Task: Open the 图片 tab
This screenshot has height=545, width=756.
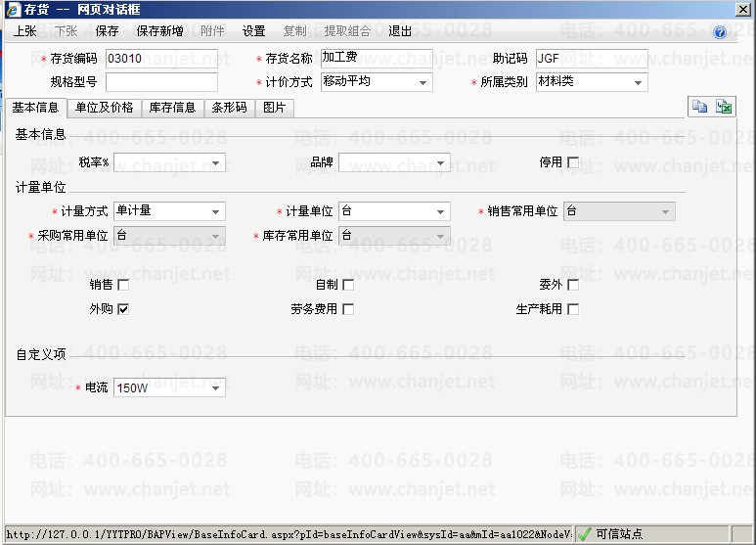Action: tap(275, 108)
